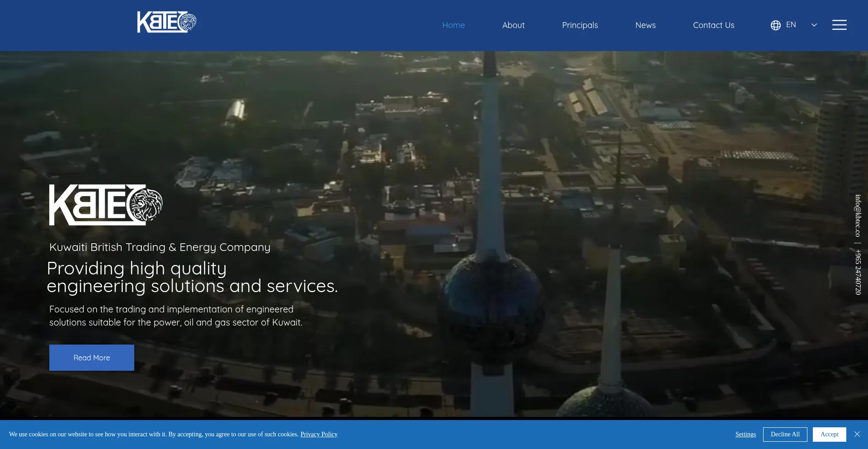Visit the Contact Us page
The height and width of the screenshot is (449, 868).
[x=713, y=25]
